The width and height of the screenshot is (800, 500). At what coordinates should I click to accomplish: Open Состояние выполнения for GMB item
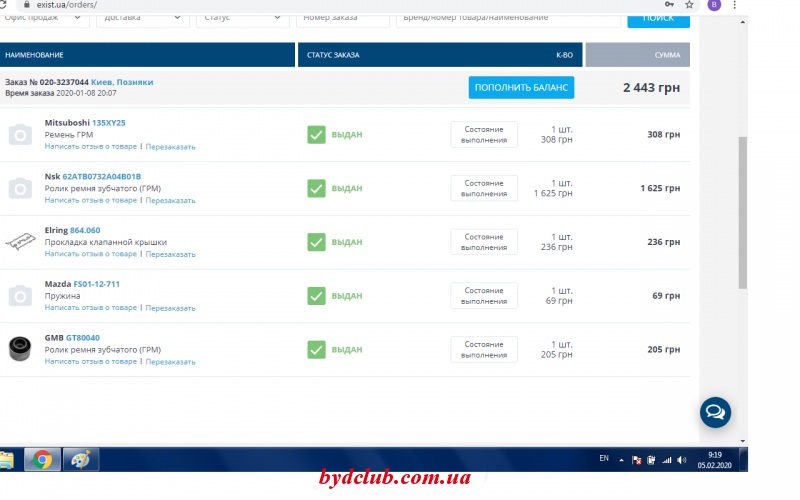[x=484, y=349]
